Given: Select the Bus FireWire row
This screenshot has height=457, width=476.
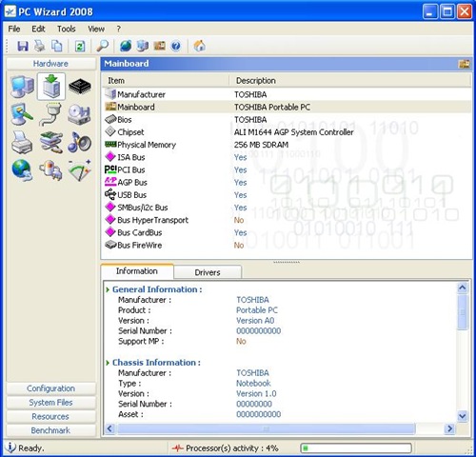Looking at the screenshot, I should (287, 245).
